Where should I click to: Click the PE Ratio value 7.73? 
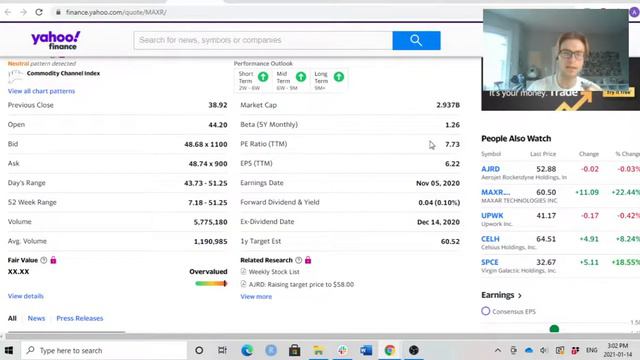(x=452, y=144)
